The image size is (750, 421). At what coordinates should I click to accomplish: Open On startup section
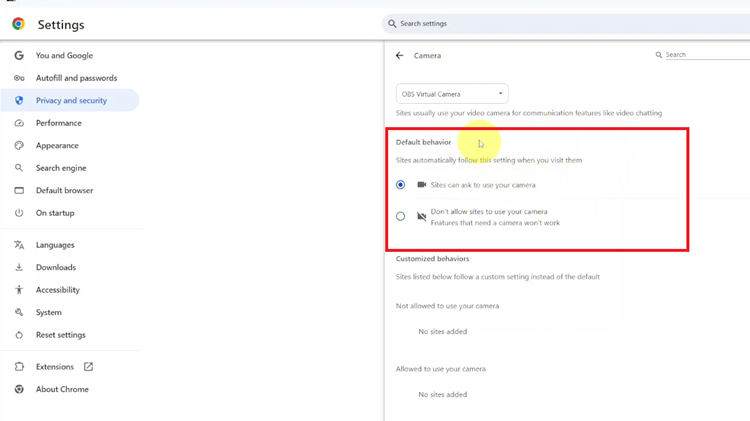coord(55,213)
